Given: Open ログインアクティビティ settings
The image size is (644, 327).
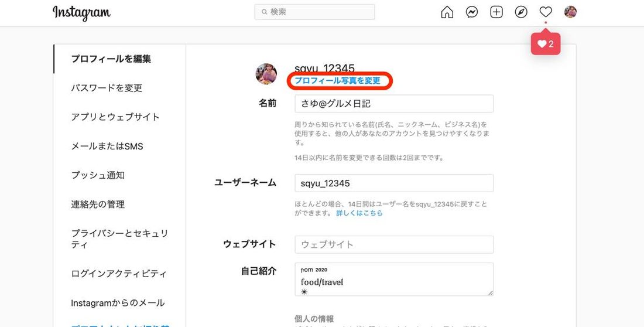Looking at the screenshot, I should tap(119, 274).
